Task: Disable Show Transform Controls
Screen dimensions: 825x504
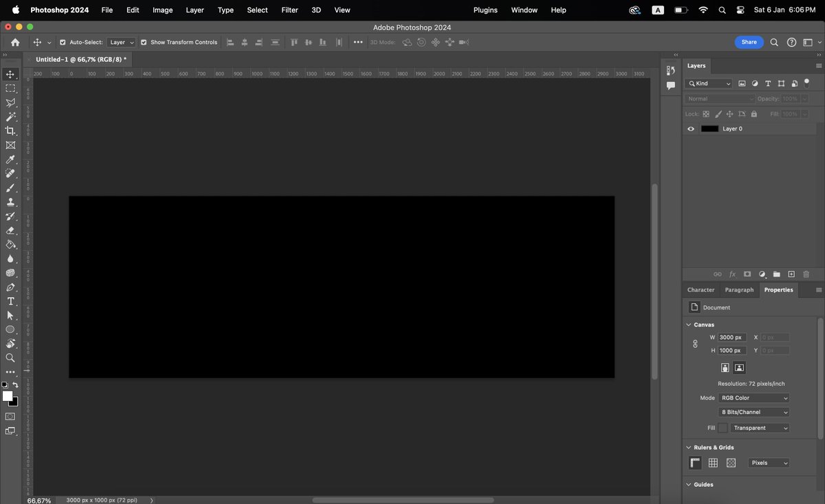Action: 144,42
